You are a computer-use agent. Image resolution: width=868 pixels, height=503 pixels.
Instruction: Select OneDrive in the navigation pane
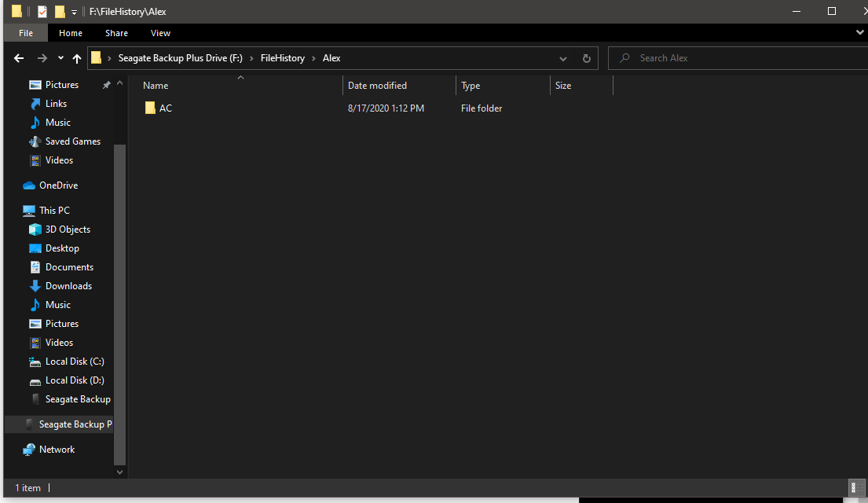click(x=57, y=185)
